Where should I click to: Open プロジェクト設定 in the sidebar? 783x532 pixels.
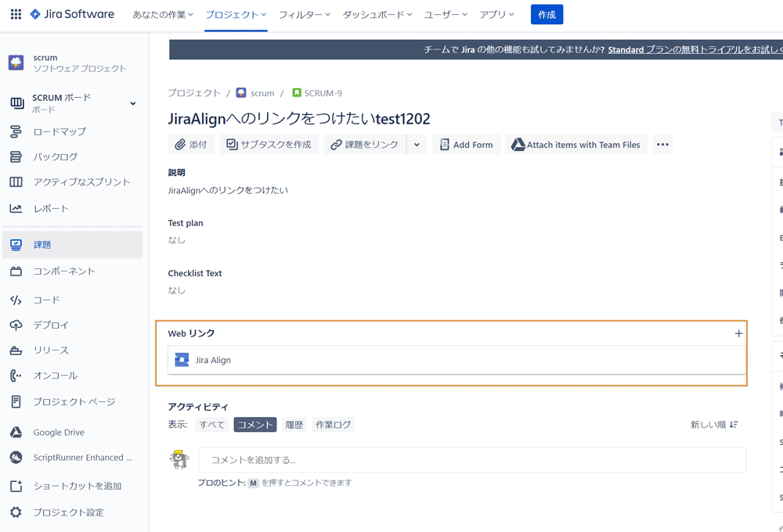point(68,512)
